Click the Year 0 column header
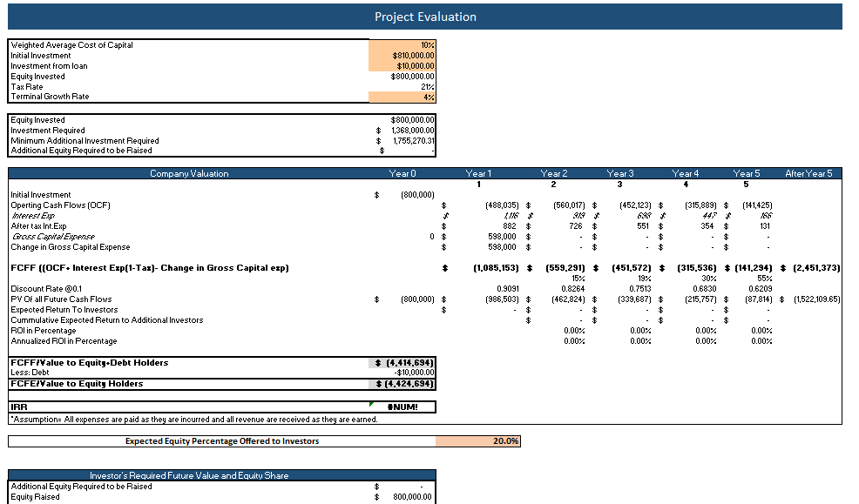859x504 pixels. pos(402,173)
